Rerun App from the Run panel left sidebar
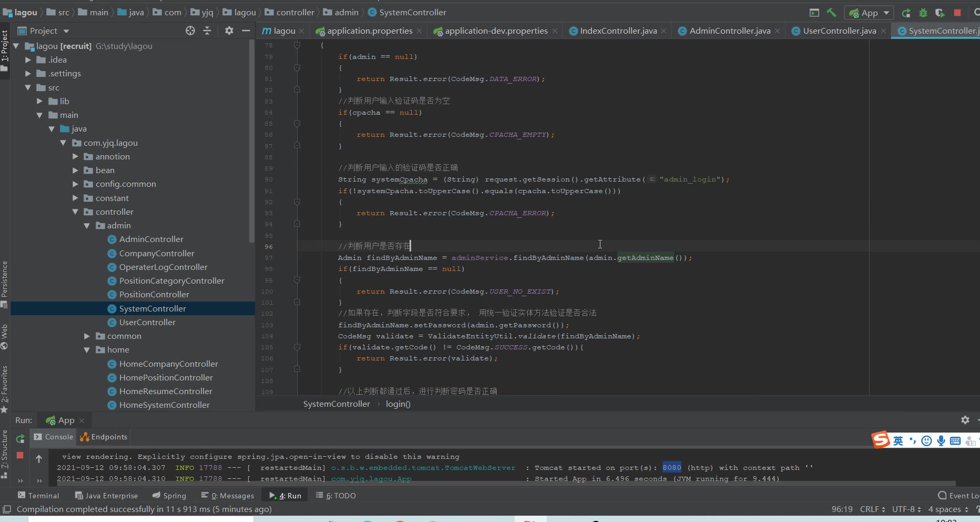Image resolution: width=980 pixels, height=522 pixels. tap(20, 438)
